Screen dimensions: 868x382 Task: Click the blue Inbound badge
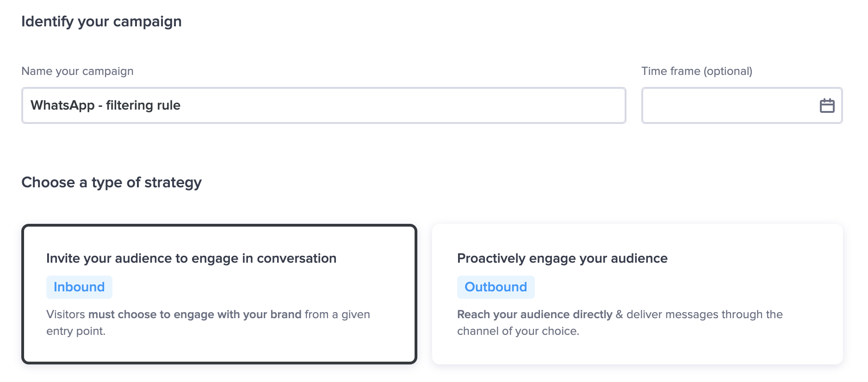(x=79, y=287)
